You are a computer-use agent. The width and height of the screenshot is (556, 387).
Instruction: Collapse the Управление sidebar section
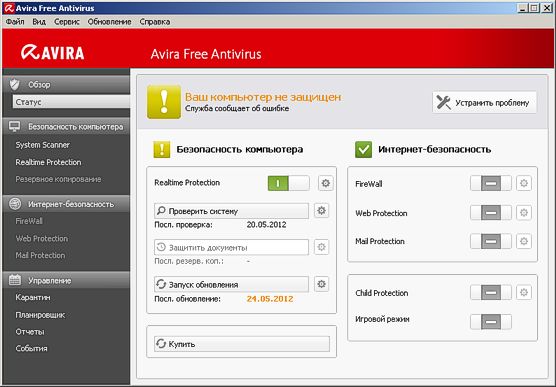[x=66, y=280]
